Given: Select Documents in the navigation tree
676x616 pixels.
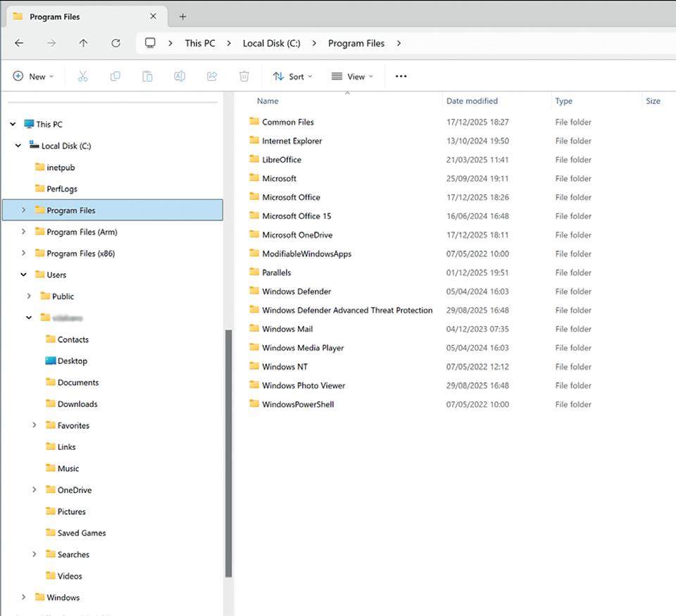Looking at the screenshot, I should [x=72, y=382].
